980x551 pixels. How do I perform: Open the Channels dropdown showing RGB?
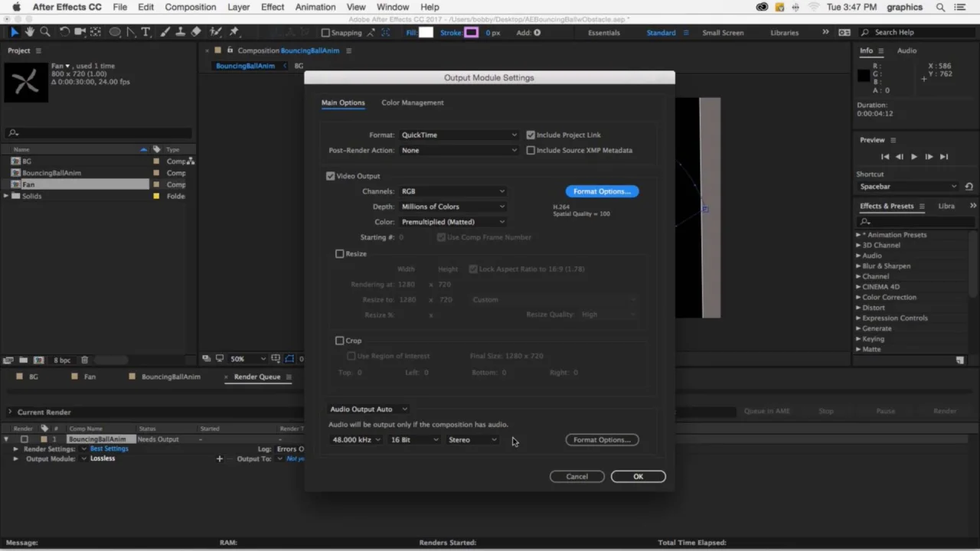[x=452, y=191]
